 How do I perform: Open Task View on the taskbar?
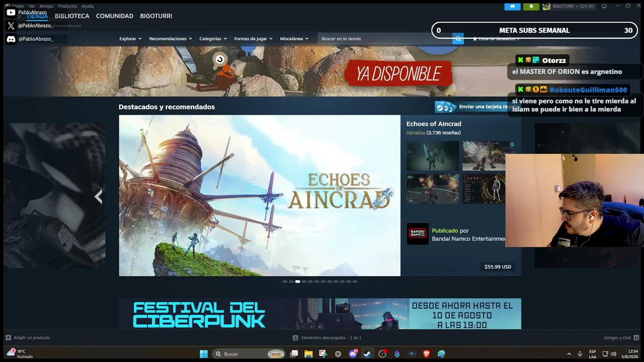click(x=294, y=354)
